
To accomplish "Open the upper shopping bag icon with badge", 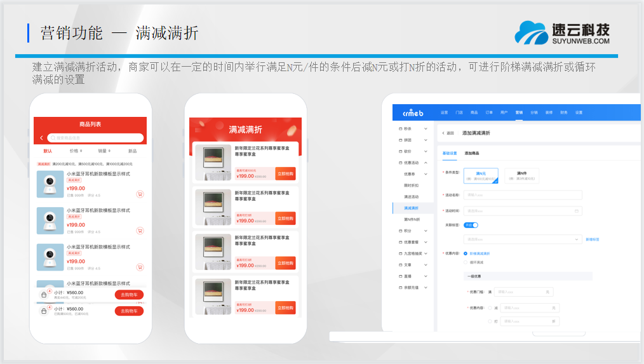I will 44,295.
